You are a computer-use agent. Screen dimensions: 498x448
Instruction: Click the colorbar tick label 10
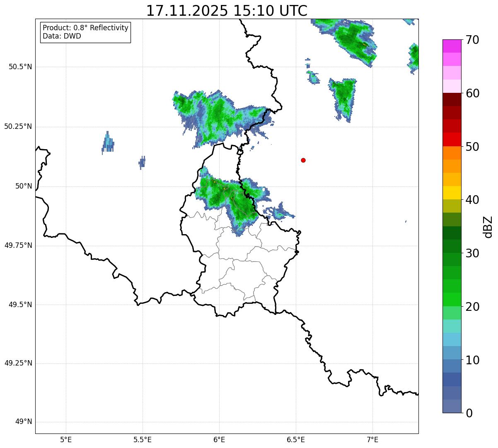[x=472, y=360]
